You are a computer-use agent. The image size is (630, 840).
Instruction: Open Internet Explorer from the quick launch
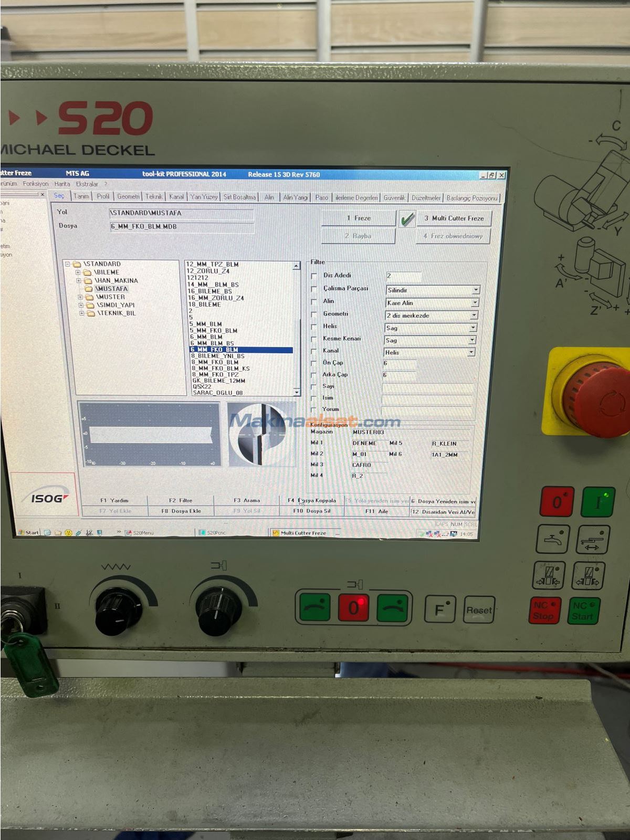pyautogui.click(x=48, y=532)
